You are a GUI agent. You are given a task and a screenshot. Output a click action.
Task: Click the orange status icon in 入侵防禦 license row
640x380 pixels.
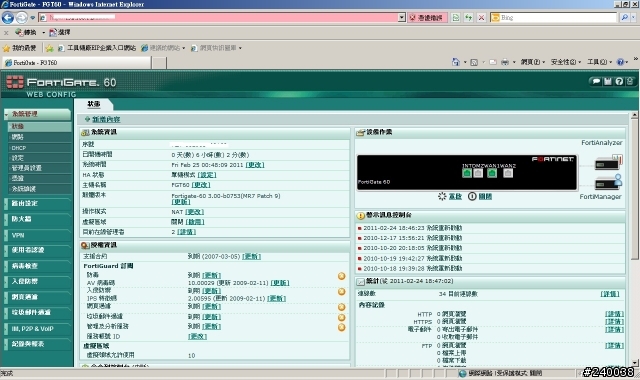(342, 292)
